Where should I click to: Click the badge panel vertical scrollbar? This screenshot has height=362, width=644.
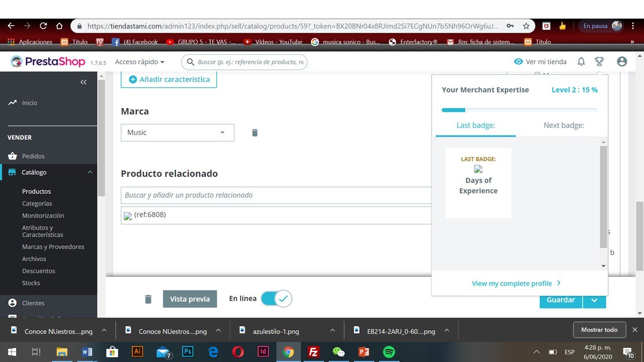click(604, 197)
